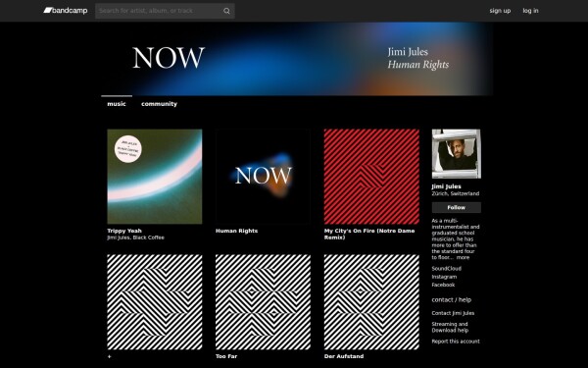Click Report this account link
This screenshot has height=368, width=588.
click(x=456, y=342)
